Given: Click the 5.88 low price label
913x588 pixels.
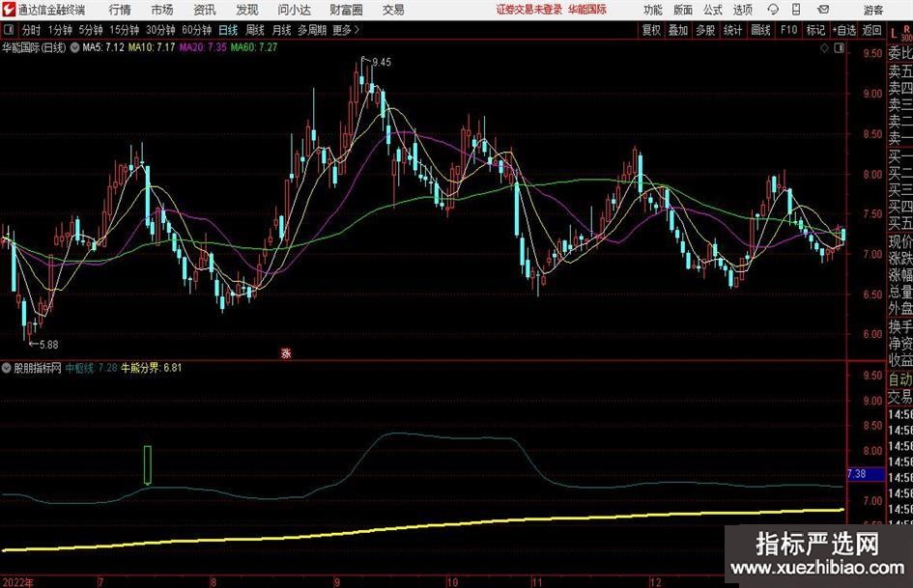Looking at the screenshot, I should tap(49, 345).
